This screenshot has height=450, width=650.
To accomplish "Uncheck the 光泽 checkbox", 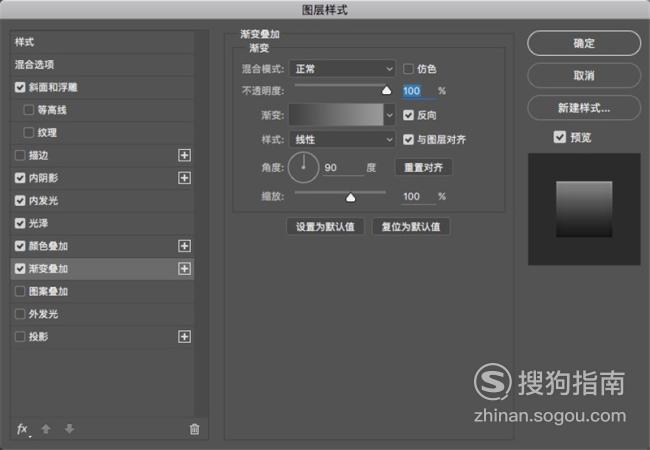I will click(x=20, y=223).
